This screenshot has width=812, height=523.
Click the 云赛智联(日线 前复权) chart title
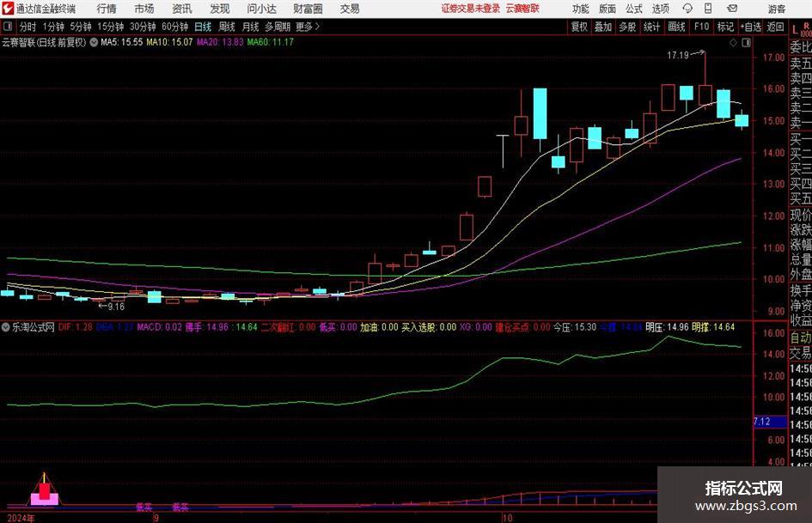44,42
